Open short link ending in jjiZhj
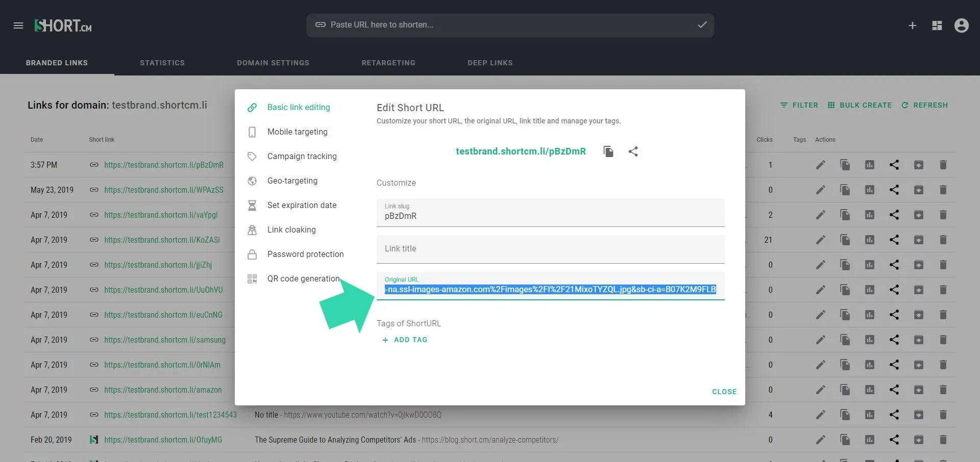Viewport: 980px width, 462px height. pos(158,265)
